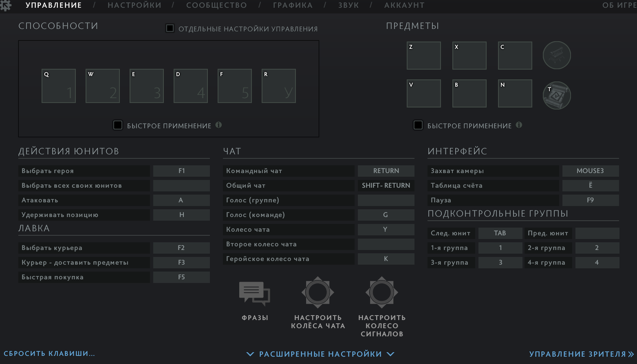Select ability slot F

235,86
